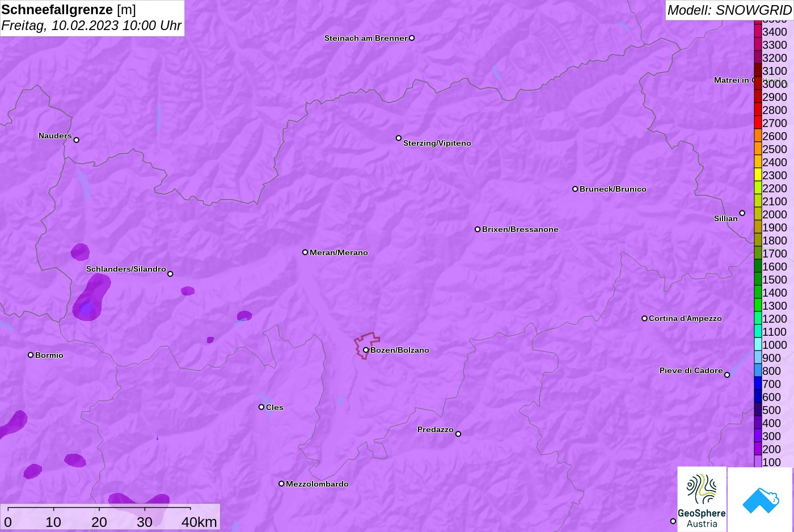Choose the Schlanders/Silandro marker dot
The height and width of the screenshot is (532, 794).
coord(170,274)
